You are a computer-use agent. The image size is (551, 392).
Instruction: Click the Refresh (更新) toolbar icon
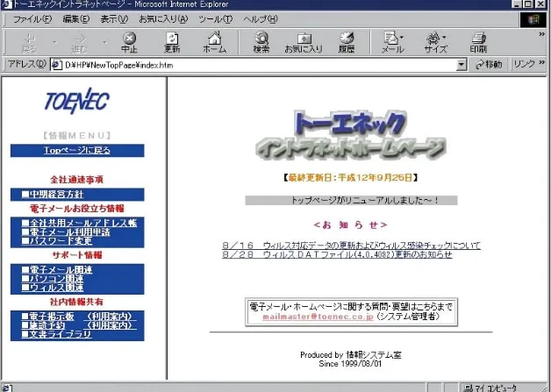point(172,42)
